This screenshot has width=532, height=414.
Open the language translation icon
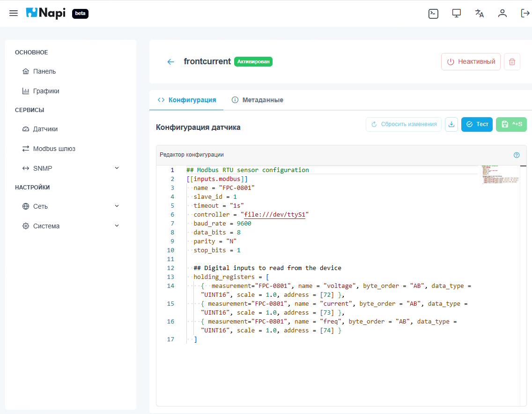tap(479, 13)
